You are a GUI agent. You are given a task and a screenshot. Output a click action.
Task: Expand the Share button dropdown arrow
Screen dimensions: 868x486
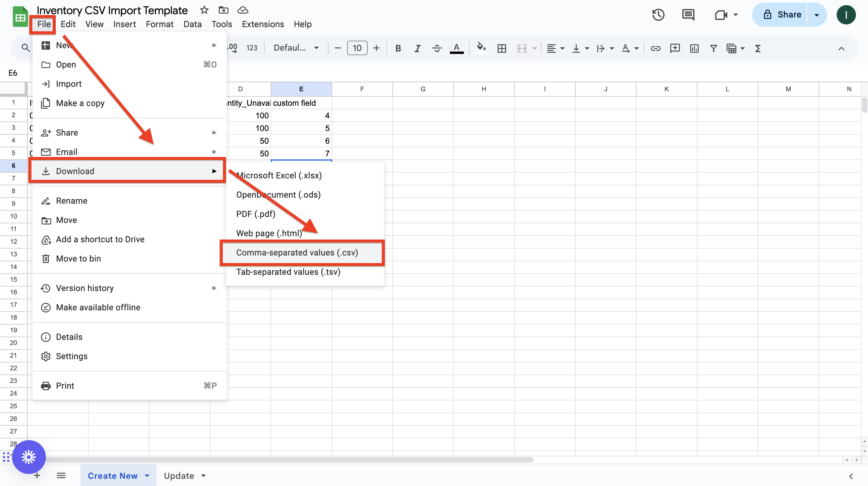[816, 15]
